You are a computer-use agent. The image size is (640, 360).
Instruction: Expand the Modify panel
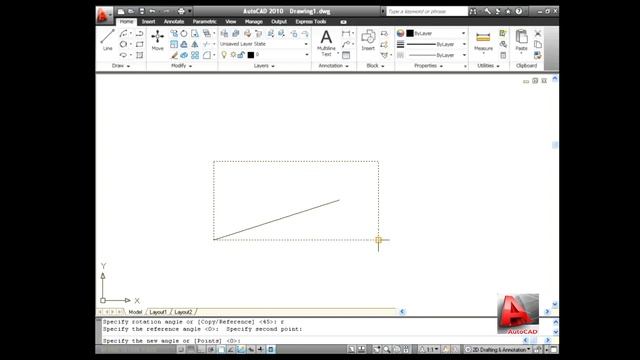tap(181, 66)
